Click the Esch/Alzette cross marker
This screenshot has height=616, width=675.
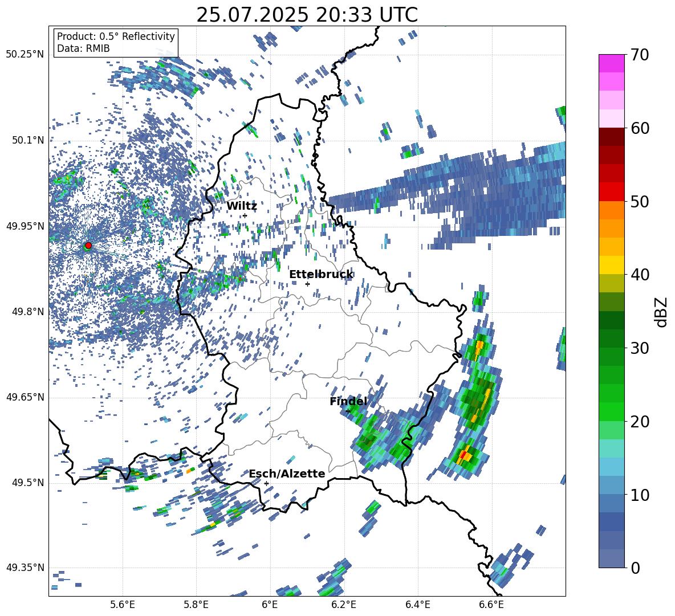[266, 483]
